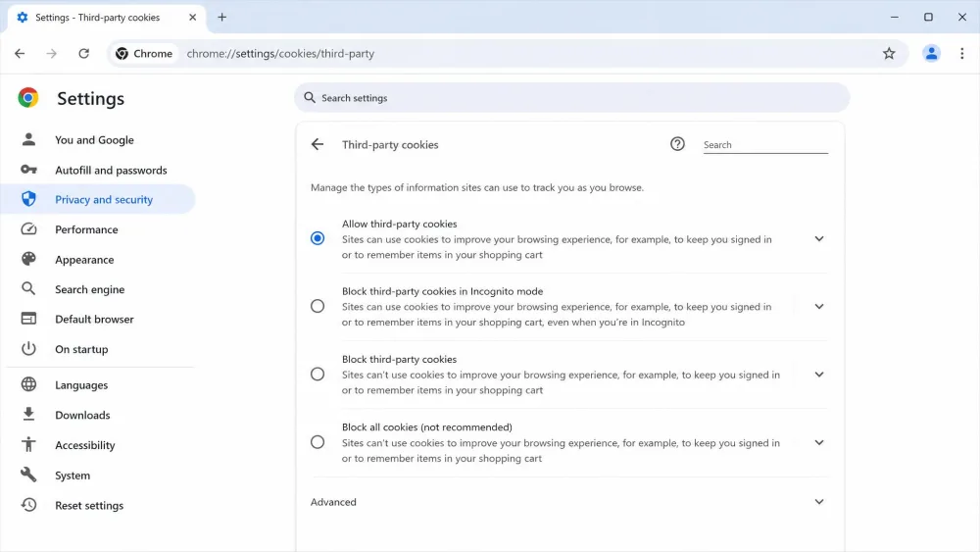
Task: Focus the Search field in Third-party cookies header
Action: 765,144
